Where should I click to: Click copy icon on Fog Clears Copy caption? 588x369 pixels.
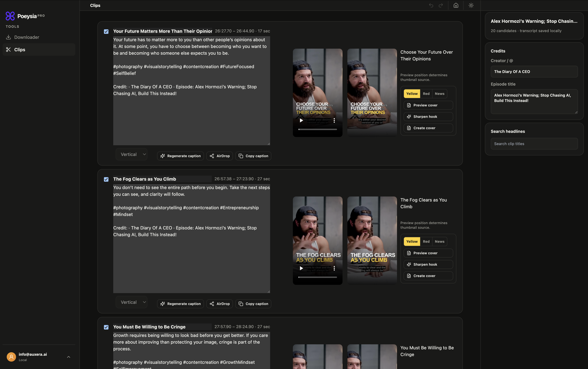(x=241, y=304)
